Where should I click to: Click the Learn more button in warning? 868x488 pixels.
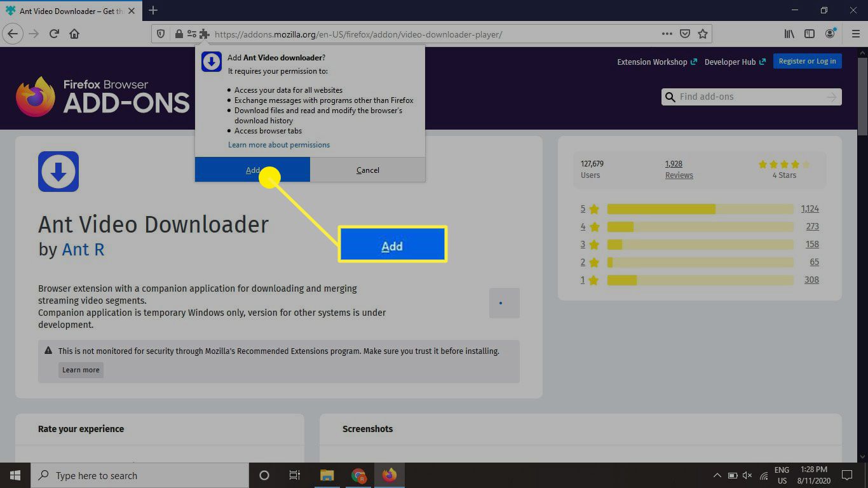pyautogui.click(x=81, y=370)
